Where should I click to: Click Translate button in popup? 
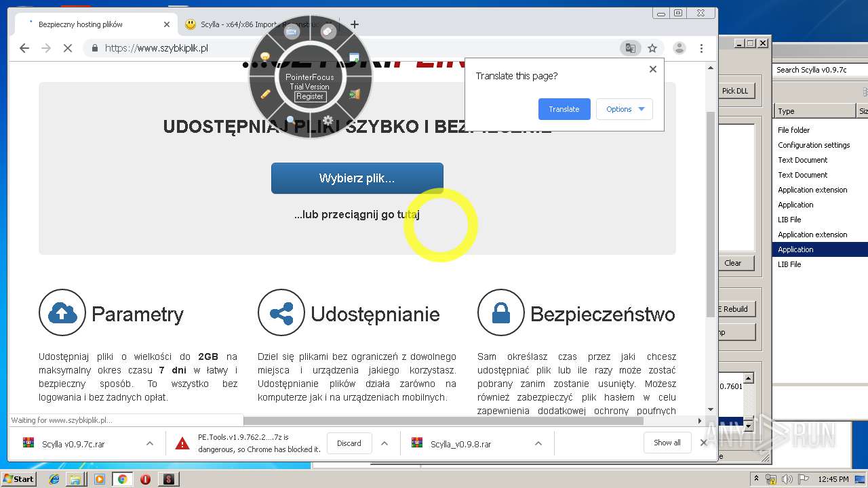tap(564, 109)
